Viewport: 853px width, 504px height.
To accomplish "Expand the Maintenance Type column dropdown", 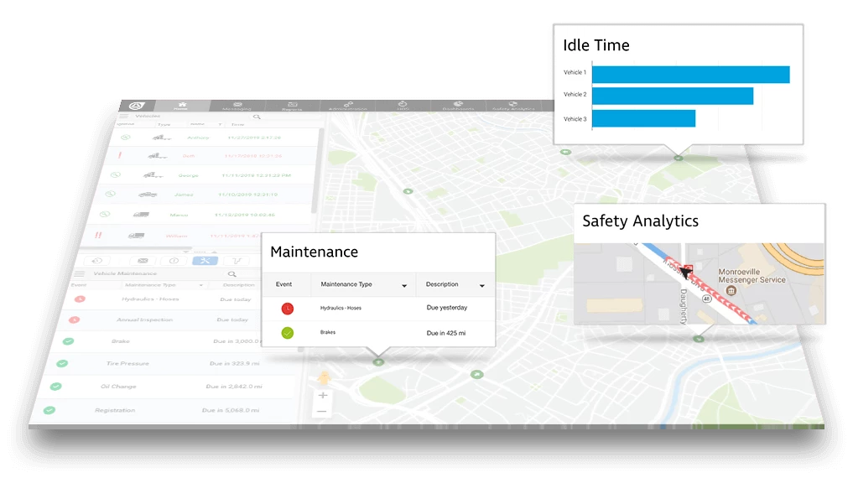I will coord(403,285).
